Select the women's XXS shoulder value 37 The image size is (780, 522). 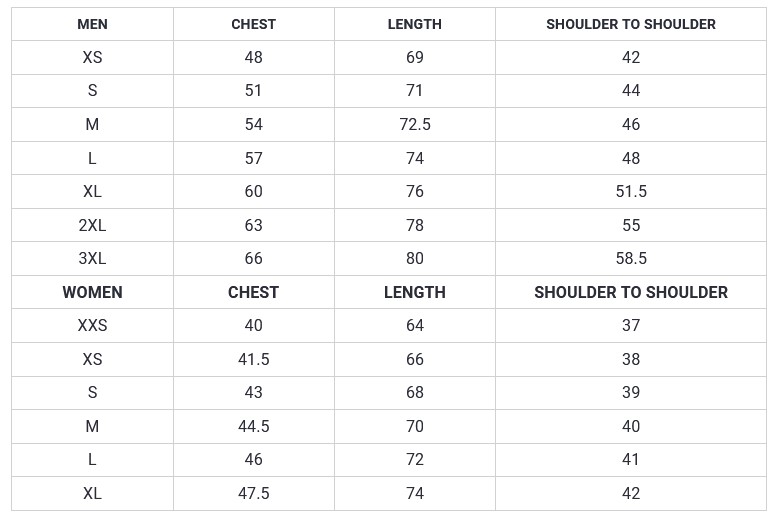pos(631,325)
